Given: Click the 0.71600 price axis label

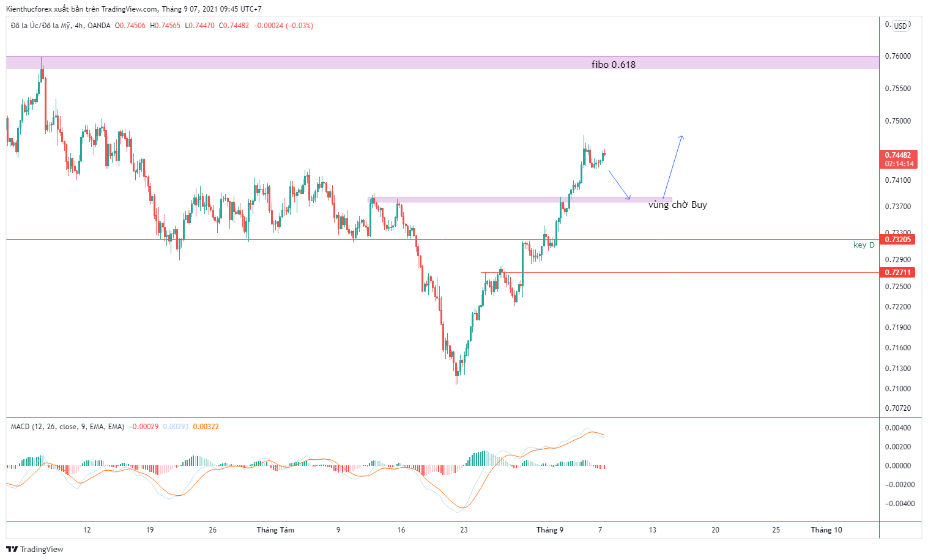Looking at the screenshot, I should tap(897, 348).
